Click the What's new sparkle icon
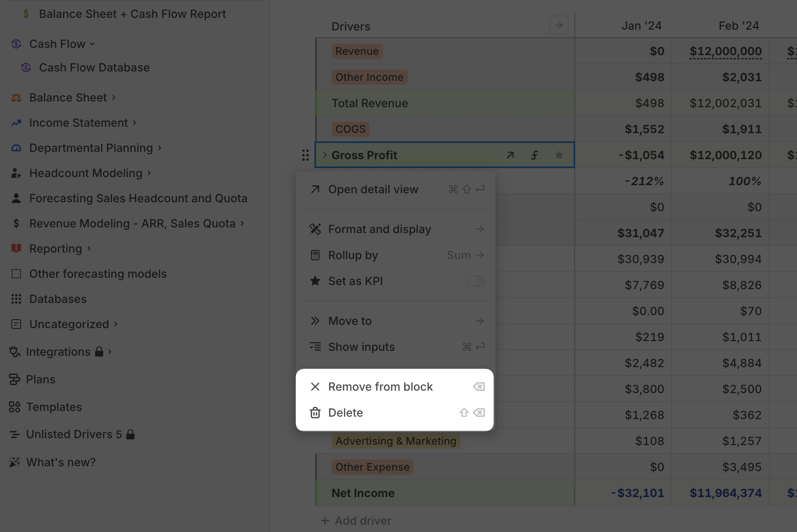The width and height of the screenshot is (797, 532). [15, 462]
